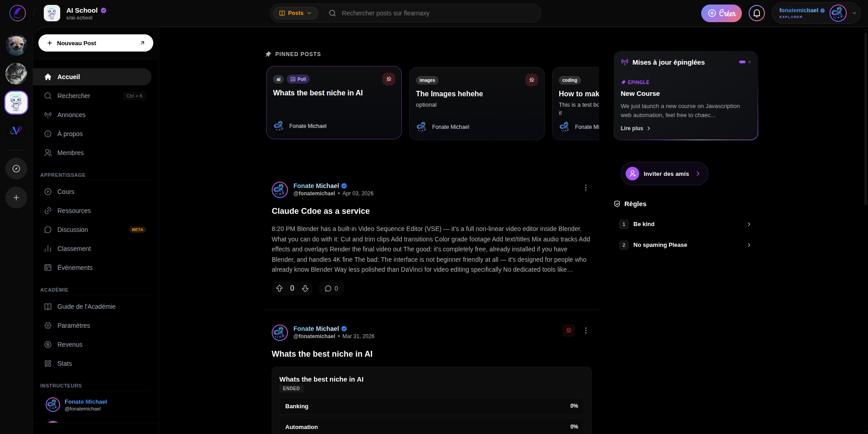Unpin 'The Images hehehe' post

[531, 80]
